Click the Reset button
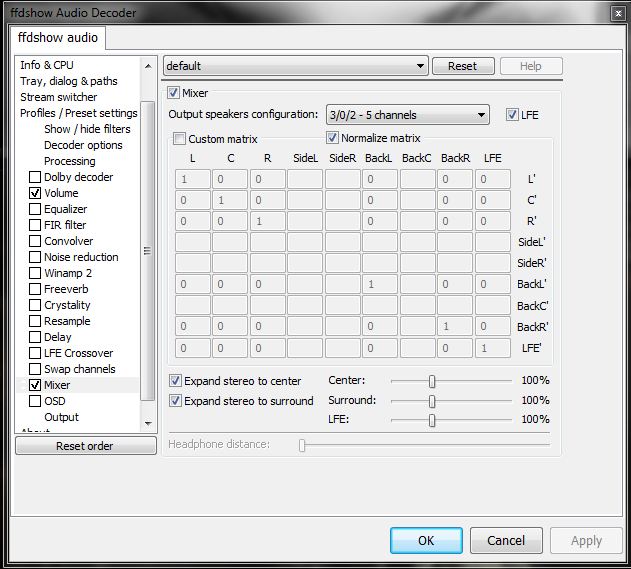631x569 pixels. pyautogui.click(x=463, y=66)
